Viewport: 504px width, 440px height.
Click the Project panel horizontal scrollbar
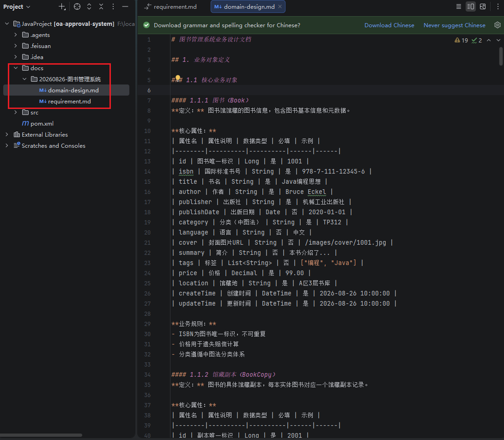pos(41,435)
